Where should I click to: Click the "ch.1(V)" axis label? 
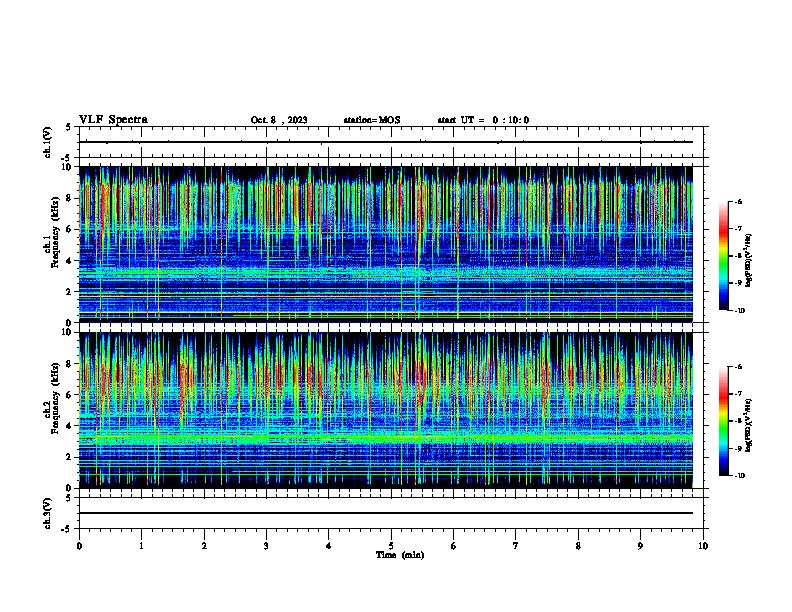coord(48,142)
